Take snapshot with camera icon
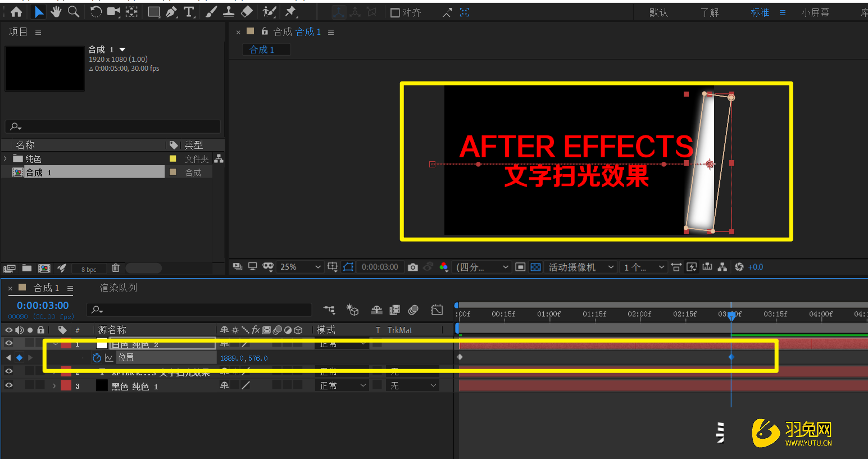868x459 pixels. [413, 267]
